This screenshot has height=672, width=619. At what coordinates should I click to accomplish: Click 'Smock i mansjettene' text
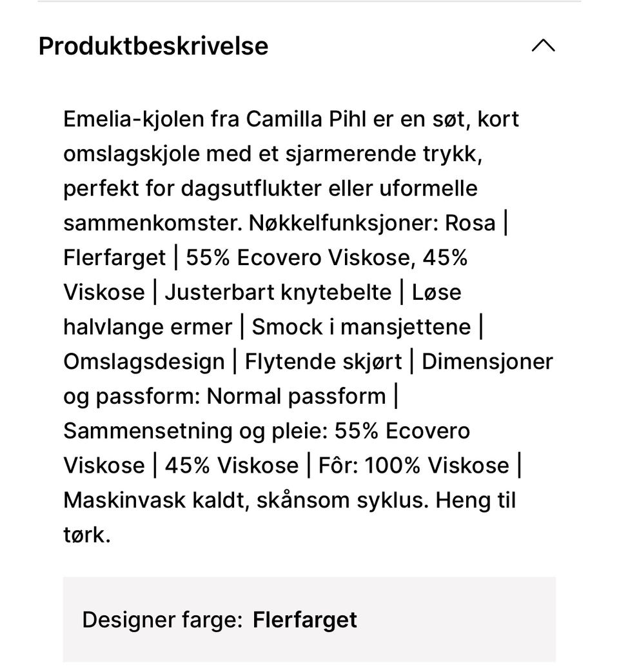(x=361, y=327)
